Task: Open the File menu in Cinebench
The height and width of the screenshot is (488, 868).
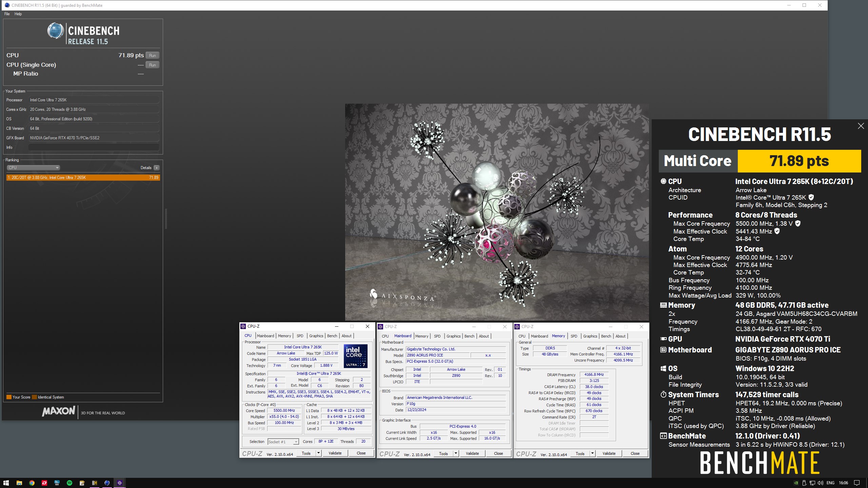Action: (7, 14)
